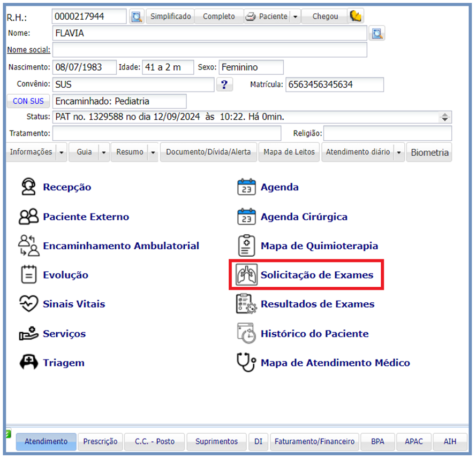Click the yellow hand icon beside Chegou
The image size is (476, 460).
(356, 16)
